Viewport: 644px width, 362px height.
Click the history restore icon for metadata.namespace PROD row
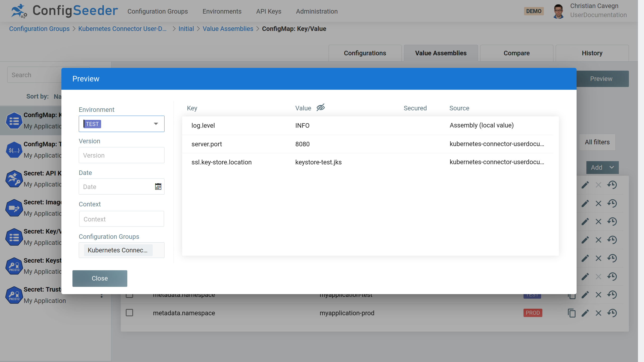point(613,313)
